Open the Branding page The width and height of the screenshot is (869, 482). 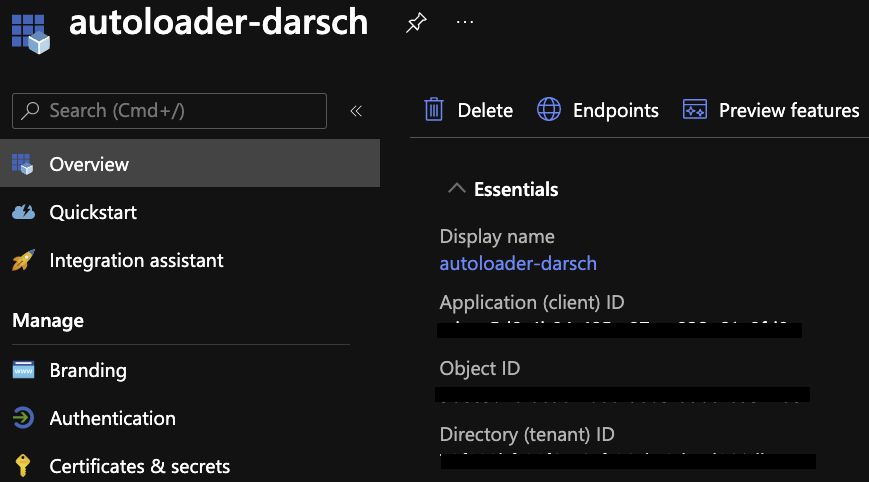click(88, 370)
